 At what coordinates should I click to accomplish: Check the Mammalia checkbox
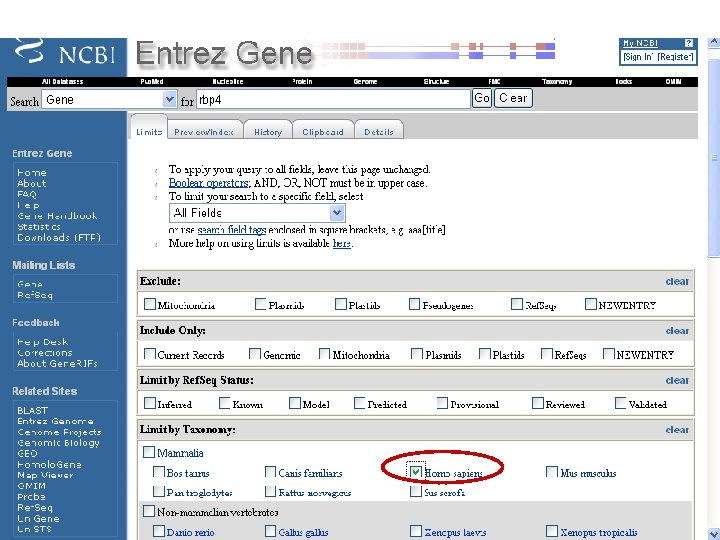click(149, 452)
